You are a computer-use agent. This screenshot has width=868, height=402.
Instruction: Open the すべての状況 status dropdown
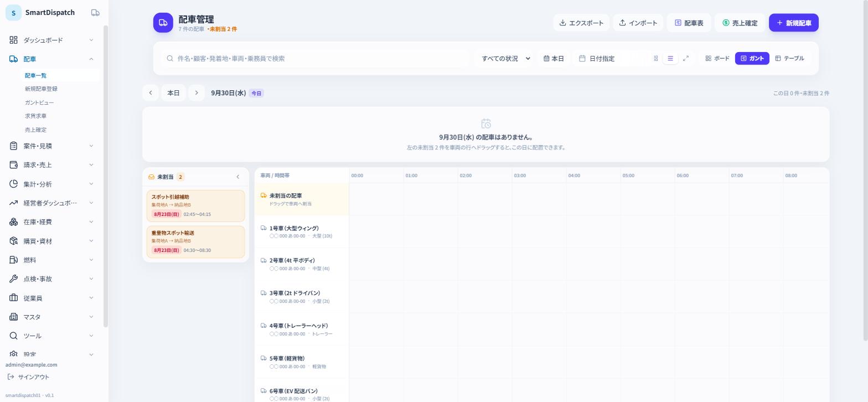[505, 58]
